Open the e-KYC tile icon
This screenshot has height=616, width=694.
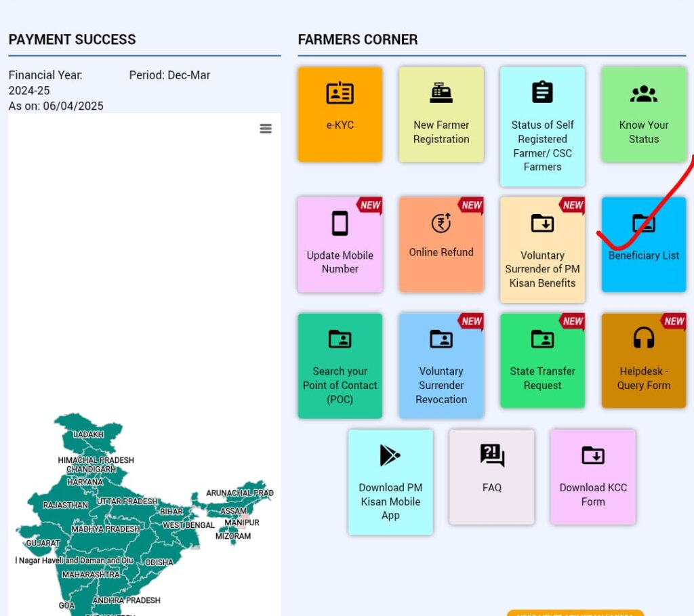[340, 93]
